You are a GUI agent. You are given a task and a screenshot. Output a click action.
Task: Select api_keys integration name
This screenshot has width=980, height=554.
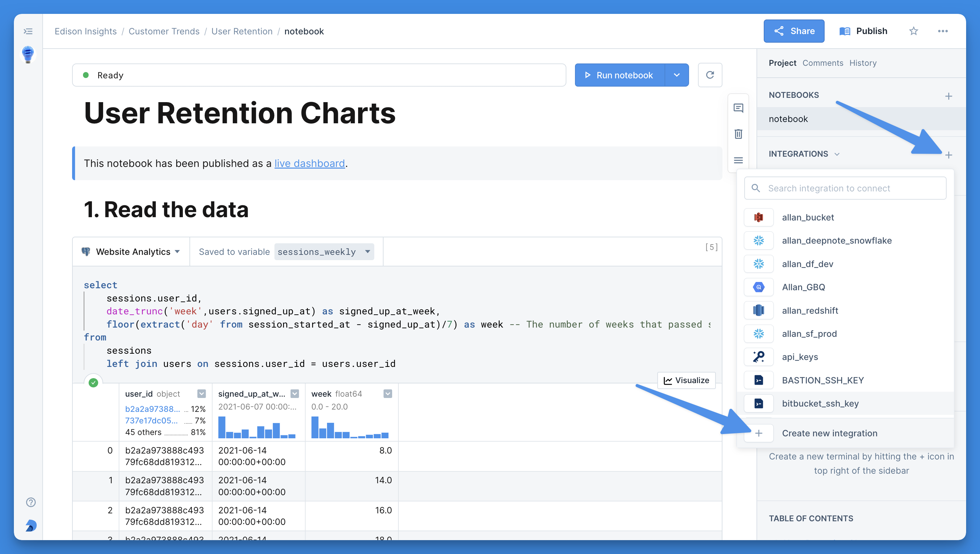800,357
